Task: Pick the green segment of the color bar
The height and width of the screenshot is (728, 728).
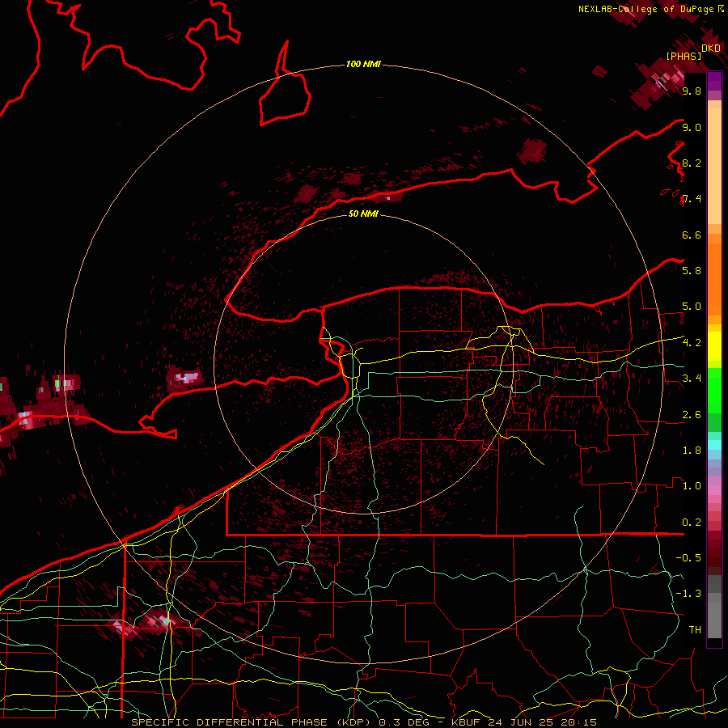Action: [714, 390]
